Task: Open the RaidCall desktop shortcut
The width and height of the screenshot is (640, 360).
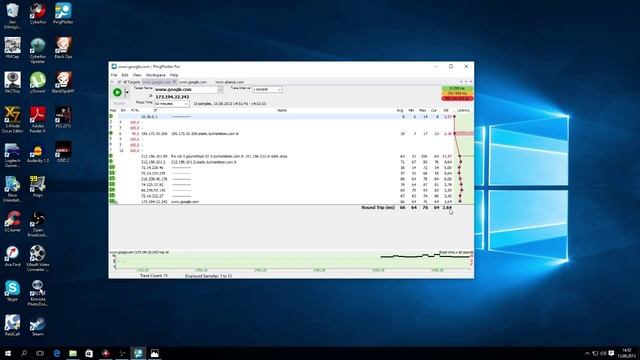Action: click(x=12, y=325)
